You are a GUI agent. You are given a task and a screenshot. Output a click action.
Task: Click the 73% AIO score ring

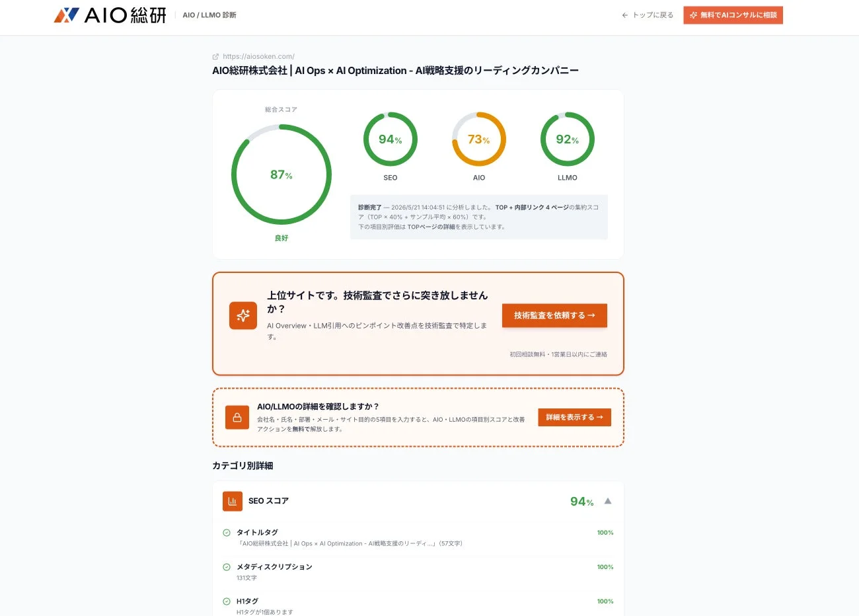[479, 139]
